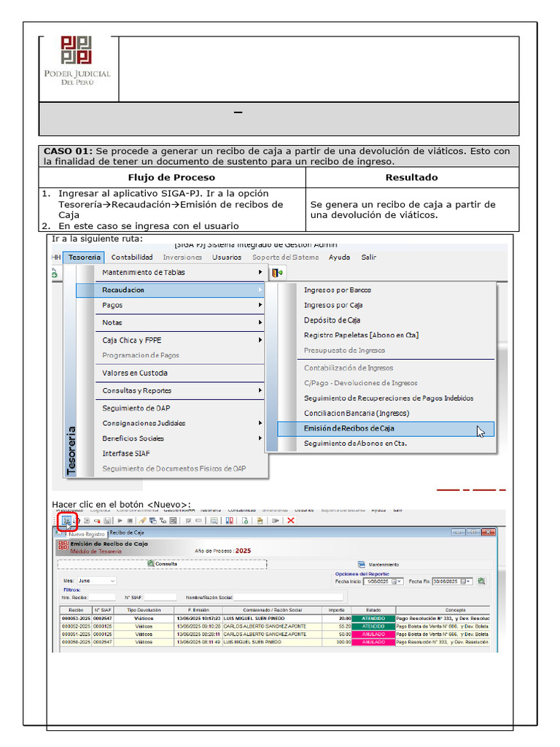
Task: Click the N° SIAF filter field
Action: pos(160,597)
